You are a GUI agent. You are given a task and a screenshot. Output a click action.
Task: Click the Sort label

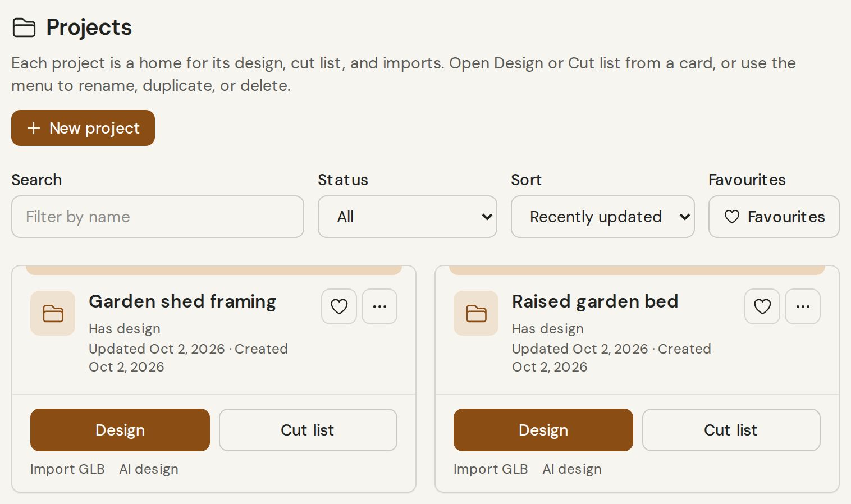coord(526,180)
